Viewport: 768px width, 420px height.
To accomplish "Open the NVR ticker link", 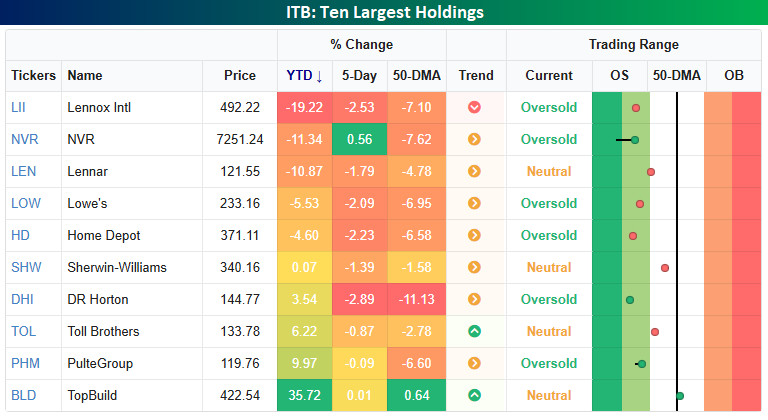I will coord(24,139).
